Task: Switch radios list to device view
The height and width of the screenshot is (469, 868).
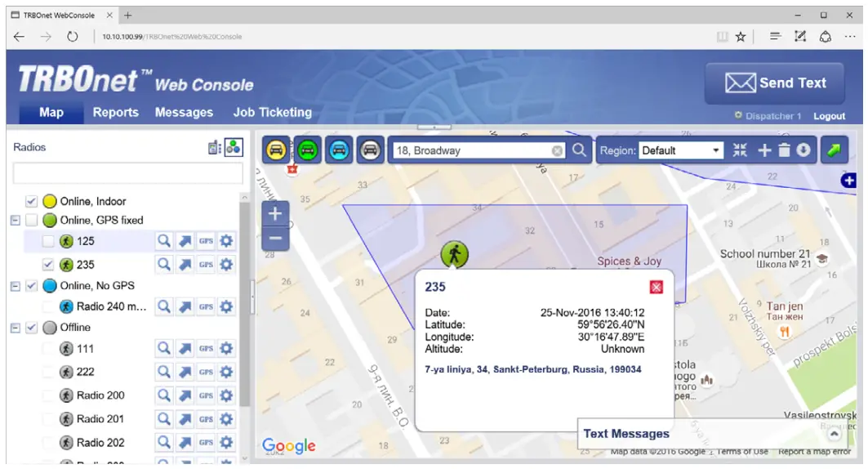Action: point(215,147)
